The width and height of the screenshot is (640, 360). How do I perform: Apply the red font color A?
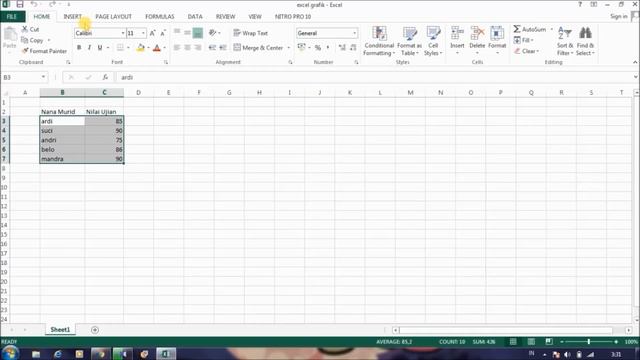pyautogui.click(x=157, y=48)
